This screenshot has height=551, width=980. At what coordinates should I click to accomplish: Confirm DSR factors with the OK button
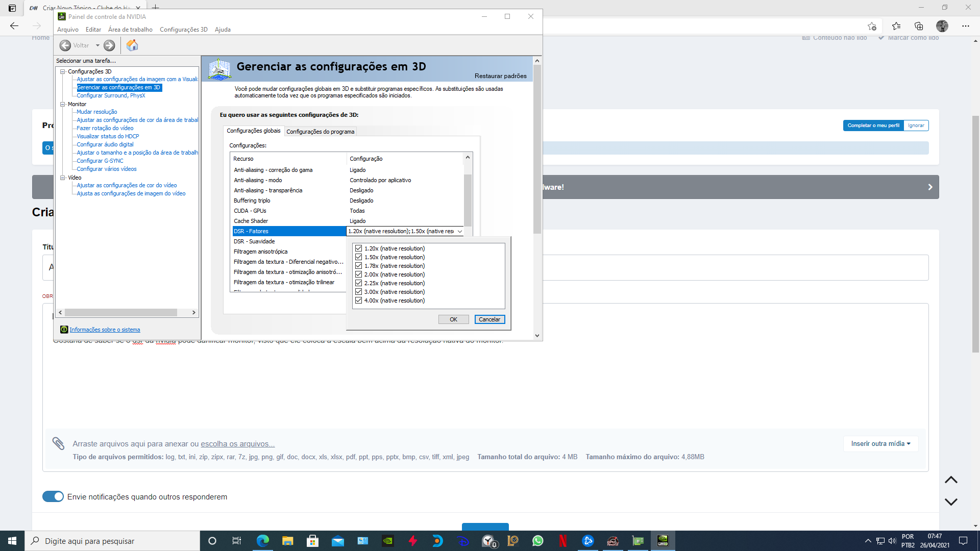[453, 319]
